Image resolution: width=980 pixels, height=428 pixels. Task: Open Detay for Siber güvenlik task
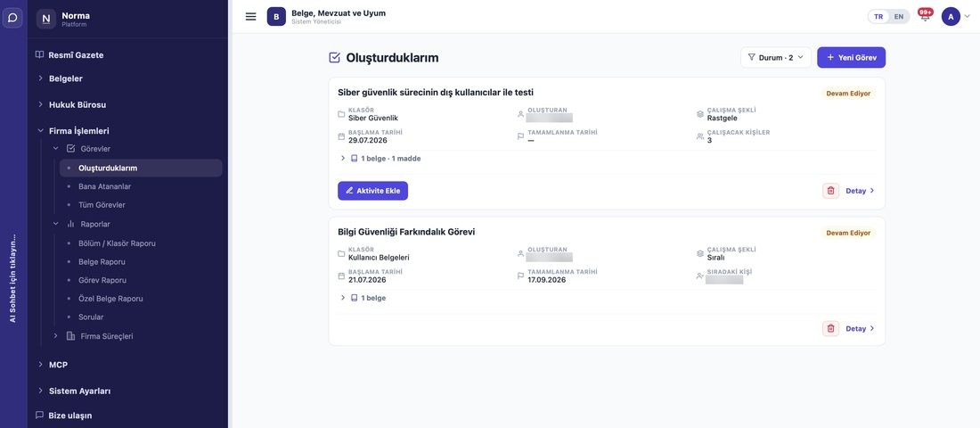[x=860, y=191]
